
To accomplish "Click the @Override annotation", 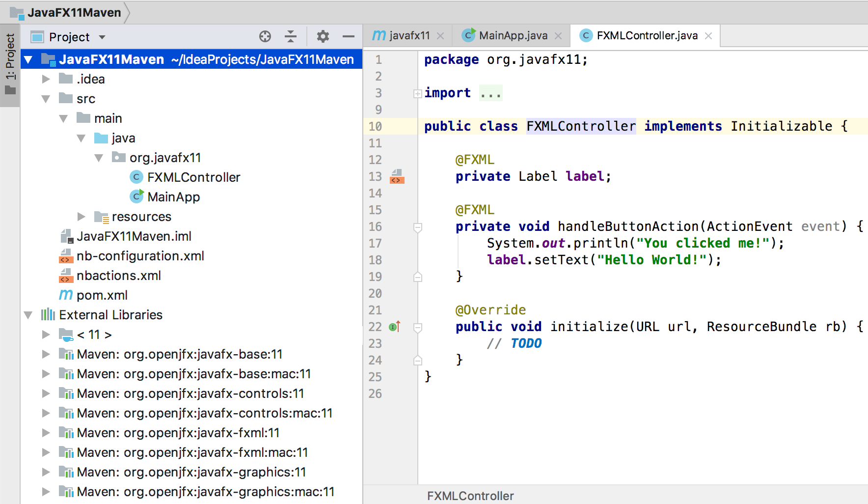I will click(x=490, y=310).
